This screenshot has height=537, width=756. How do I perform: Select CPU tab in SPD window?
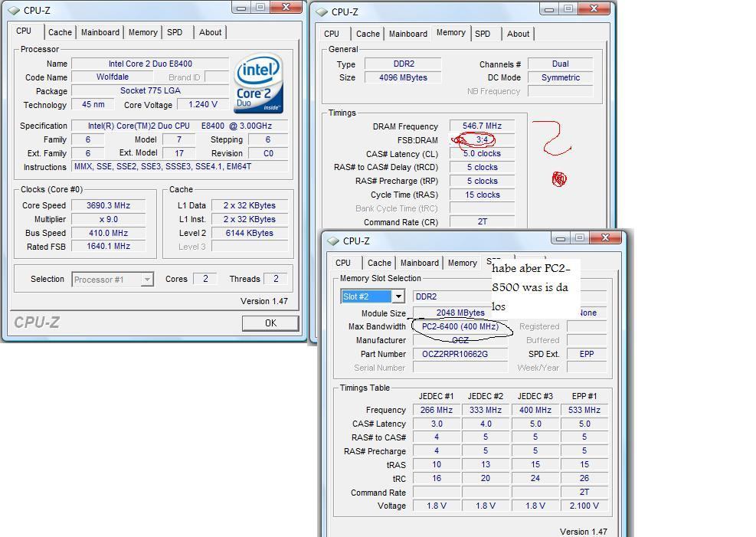click(343, 263)
